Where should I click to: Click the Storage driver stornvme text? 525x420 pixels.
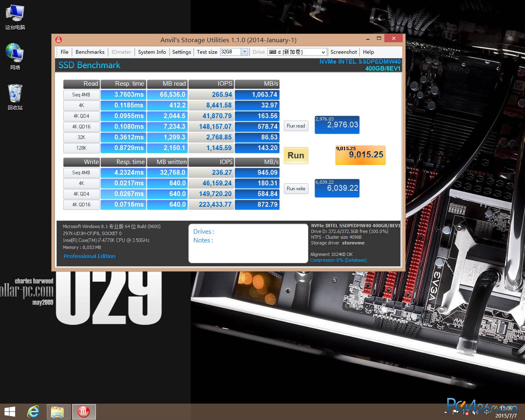click(338, 243)
